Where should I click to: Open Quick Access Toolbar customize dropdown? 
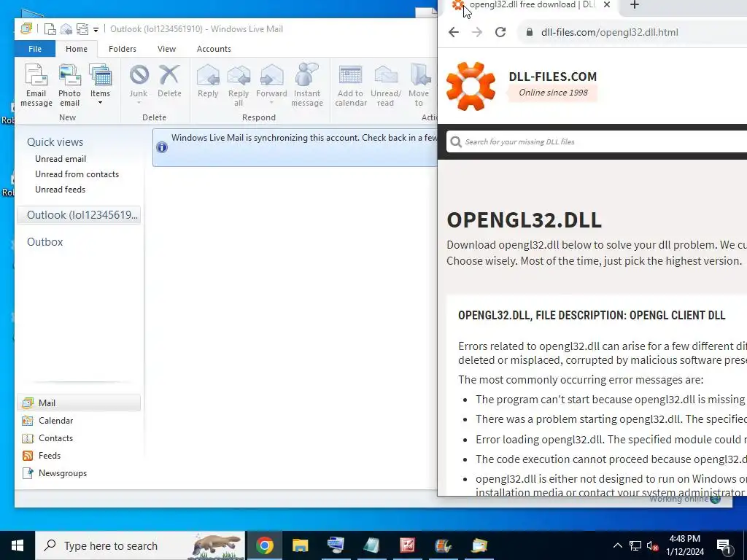pyautogui.click(x=96, y=29)
